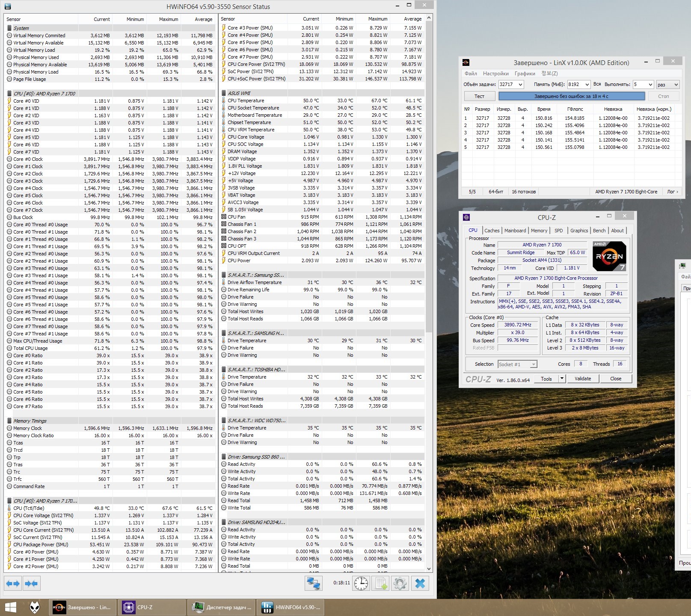Click the expand columns arrows button in HWiNFO
Image resolution: width=691 pixels, height=616 pixels.
(x=13, y=583)
